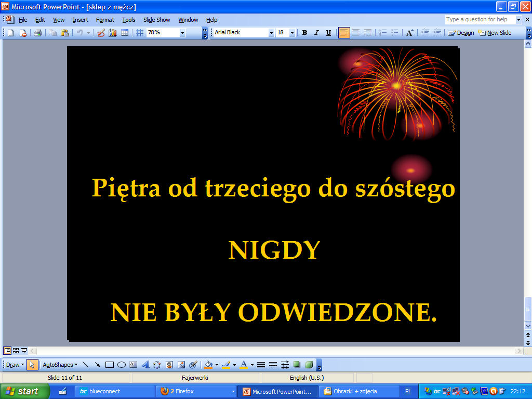
Task: Select the Line drawing tool
Action: [x=86, y=365]
